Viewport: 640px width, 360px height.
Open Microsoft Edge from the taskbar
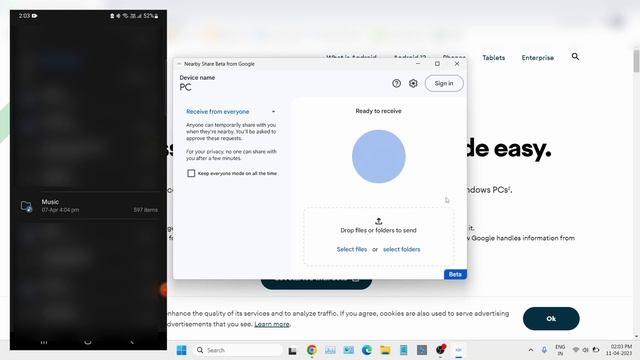(367, 350)
